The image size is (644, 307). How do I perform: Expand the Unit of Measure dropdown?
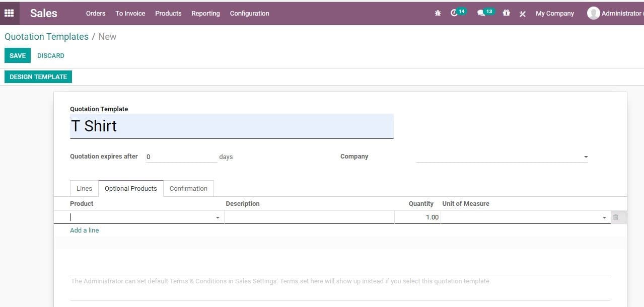click(x=604, y=217)
